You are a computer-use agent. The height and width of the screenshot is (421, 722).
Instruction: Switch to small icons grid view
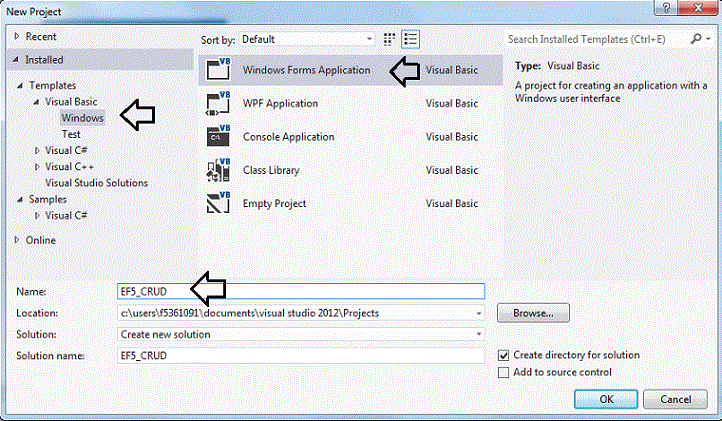point(389,39)
